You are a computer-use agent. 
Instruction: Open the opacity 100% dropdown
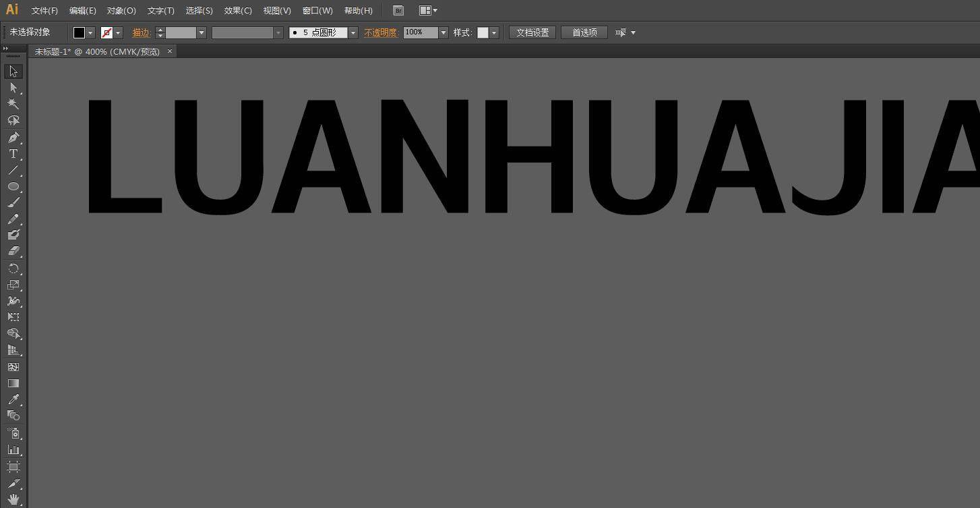point(443,32)
